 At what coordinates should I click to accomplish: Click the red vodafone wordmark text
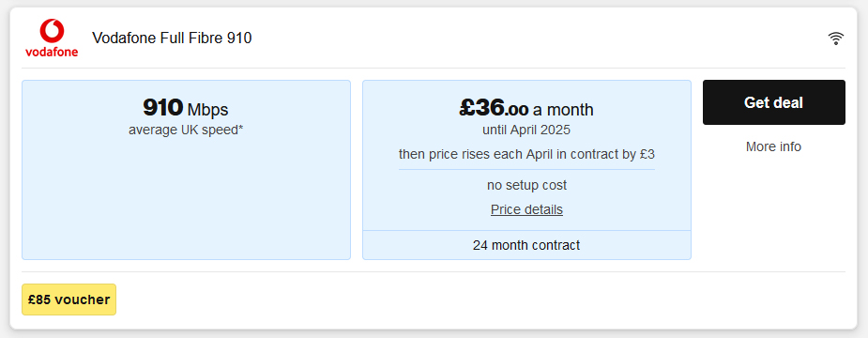coord(52,52)
